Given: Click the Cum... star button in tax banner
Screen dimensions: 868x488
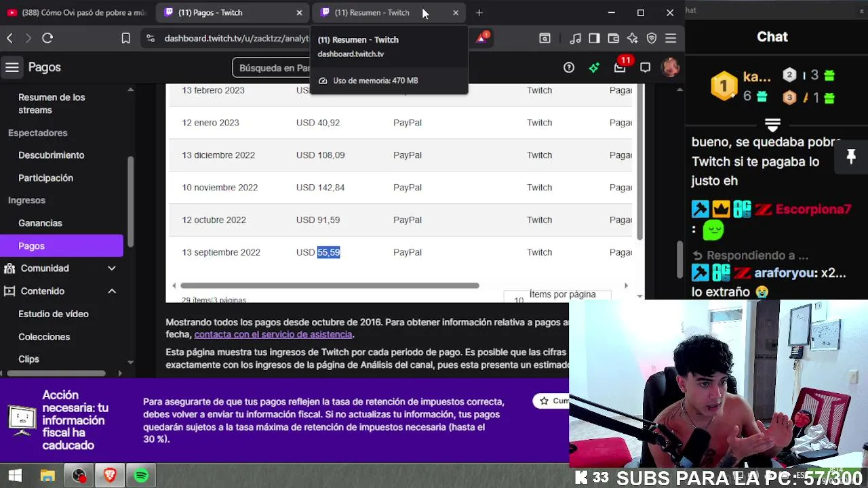Looking at the screenshot, I should pos(551,401).
